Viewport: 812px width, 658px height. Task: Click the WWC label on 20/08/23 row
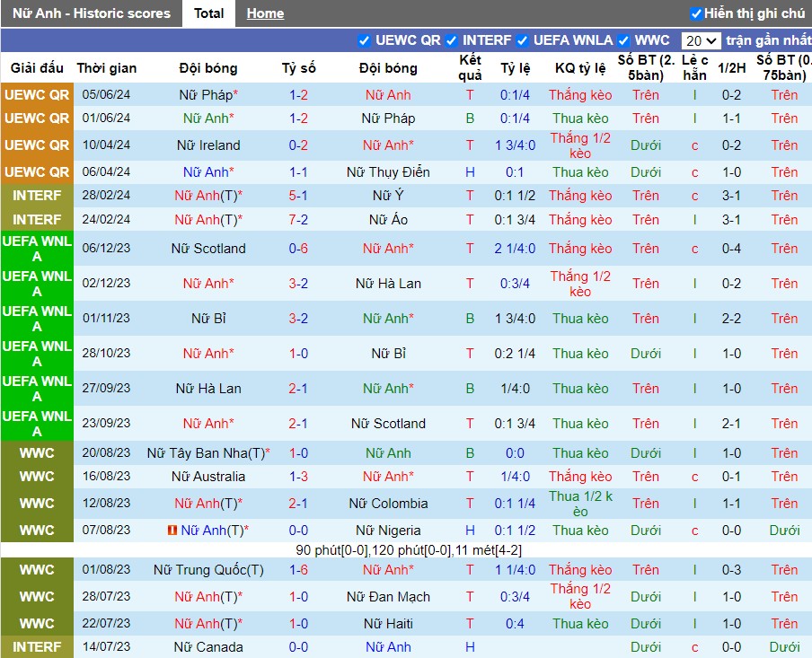pos(37,453)
